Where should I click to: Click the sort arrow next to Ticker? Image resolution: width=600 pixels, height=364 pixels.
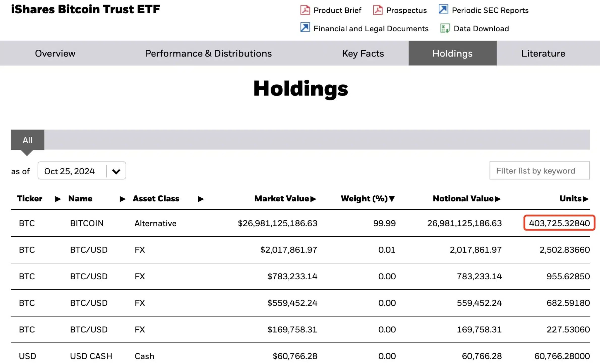tap(57, 199)
